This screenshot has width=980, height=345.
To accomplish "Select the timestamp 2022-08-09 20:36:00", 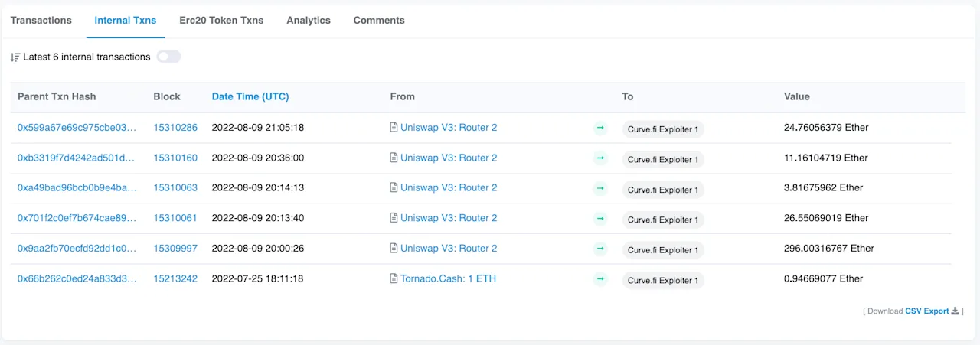I will (x=258, y=158).
